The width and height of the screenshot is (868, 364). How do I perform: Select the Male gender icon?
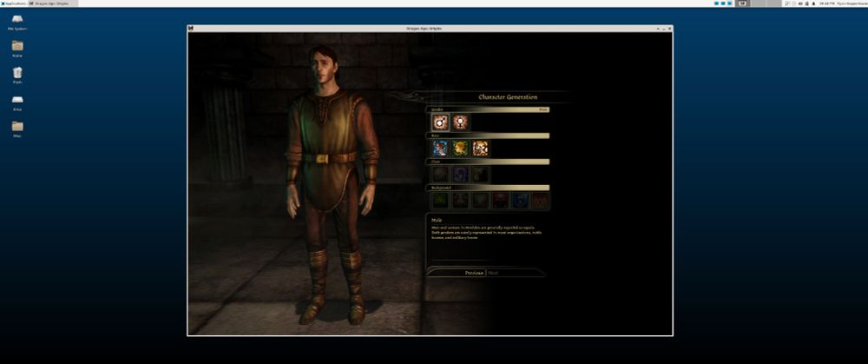click(440, 122)
